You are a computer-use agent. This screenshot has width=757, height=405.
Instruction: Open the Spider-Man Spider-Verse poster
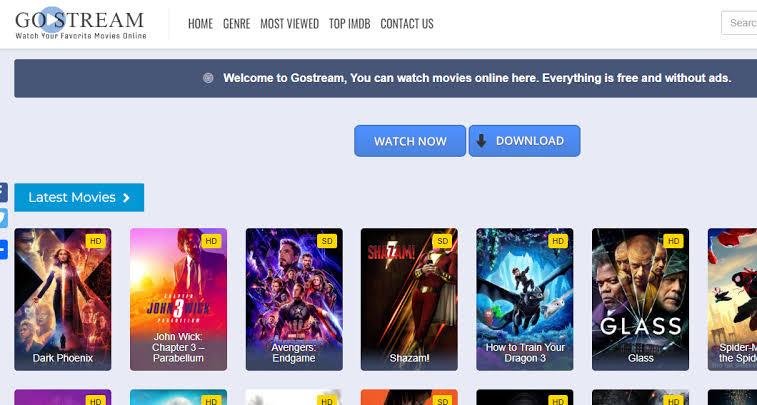click(x=732, y=299)
